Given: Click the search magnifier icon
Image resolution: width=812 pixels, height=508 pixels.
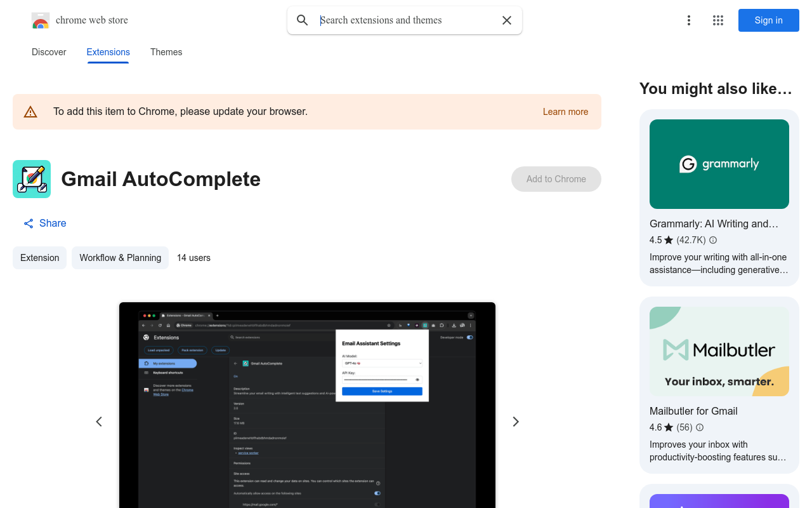Looking at the screenshot, I should [x=303, y=20].
